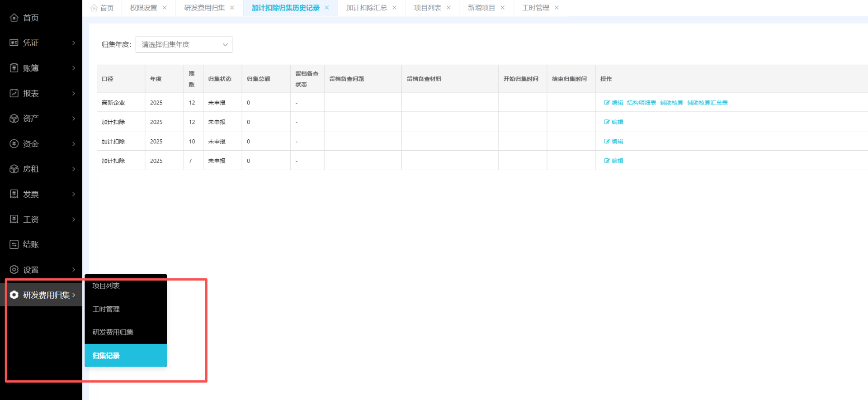Click the 资金 funds coin icon
The width and height of the screenshot is (868, 400).
click(x=14, y=144)
